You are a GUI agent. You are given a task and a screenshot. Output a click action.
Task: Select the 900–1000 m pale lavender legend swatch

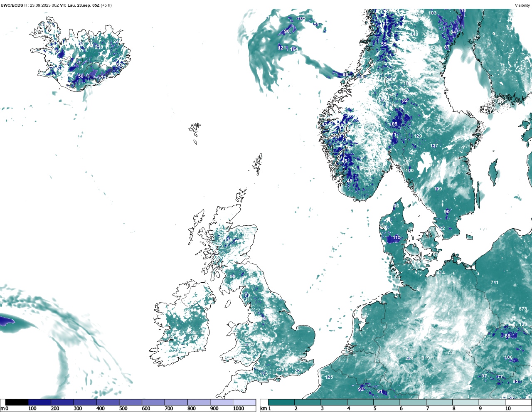222,402
